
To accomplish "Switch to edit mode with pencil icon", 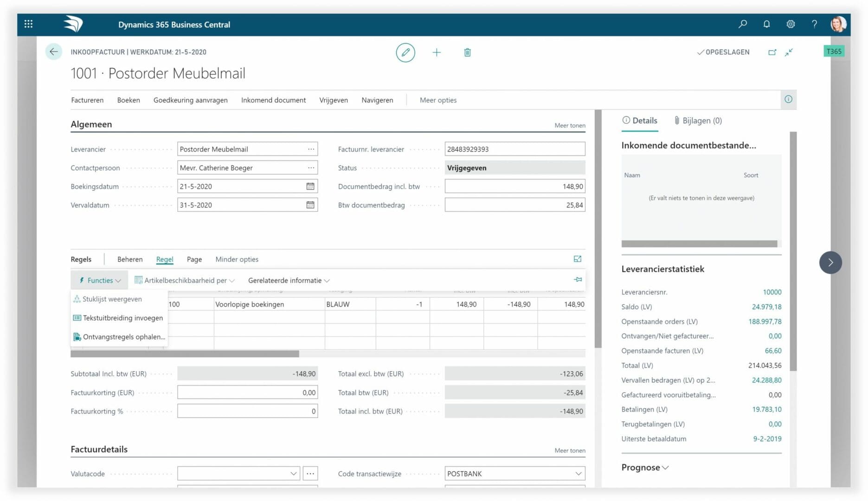I will point(405,52).
